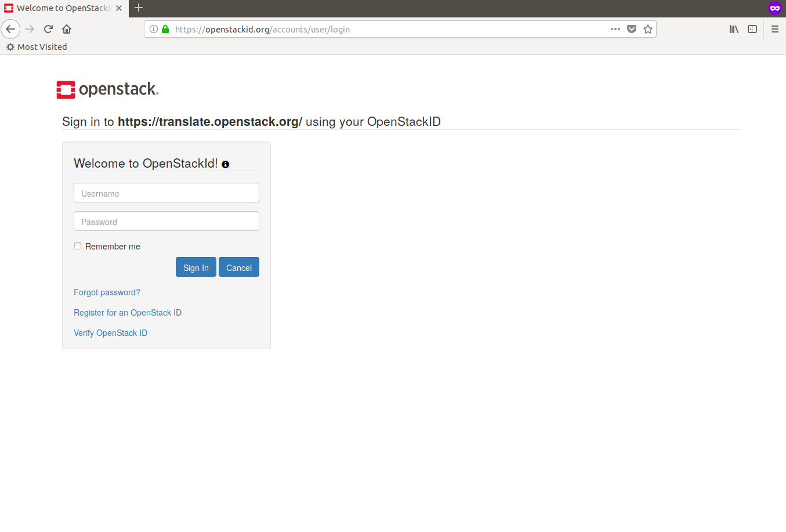Click the green padlock security icon

click(x=165, y=29)
